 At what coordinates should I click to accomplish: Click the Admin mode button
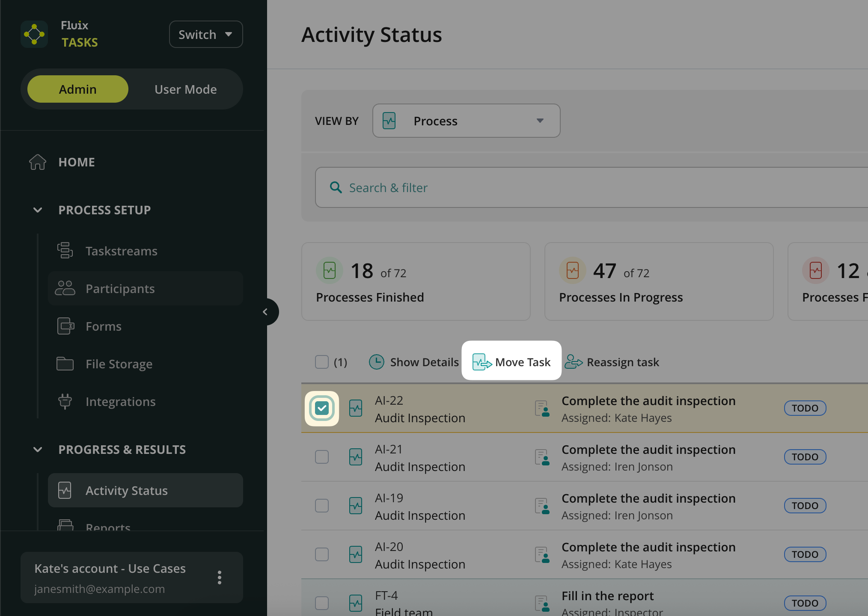[78, 89]
